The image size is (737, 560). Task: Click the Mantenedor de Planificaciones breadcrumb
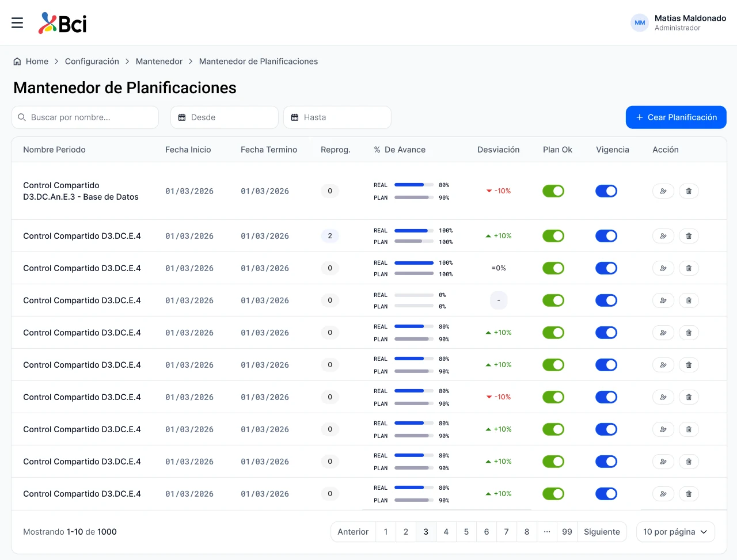tap(259, 62)
